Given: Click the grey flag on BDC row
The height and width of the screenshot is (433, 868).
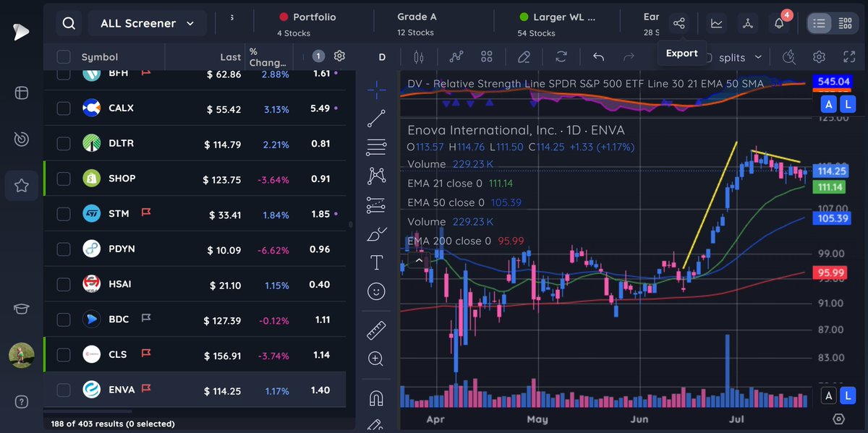Looking at the screenshot, I should 145,320.
